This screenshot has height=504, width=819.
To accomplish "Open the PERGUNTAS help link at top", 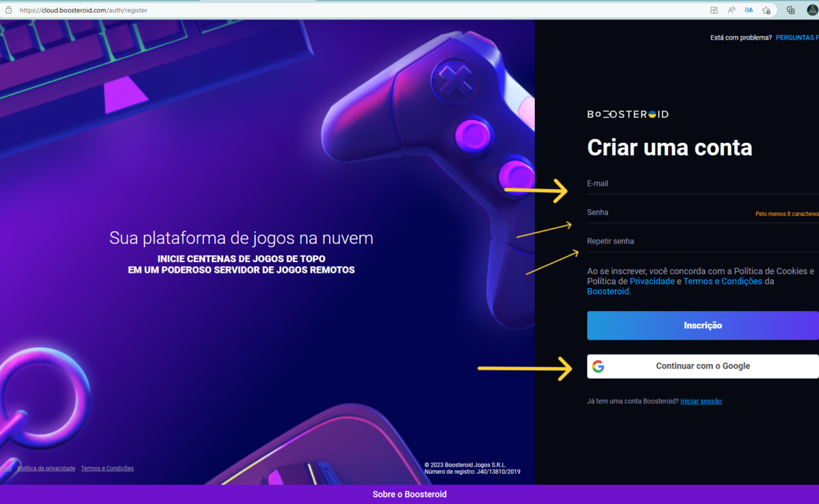I will tap(797, 38).
